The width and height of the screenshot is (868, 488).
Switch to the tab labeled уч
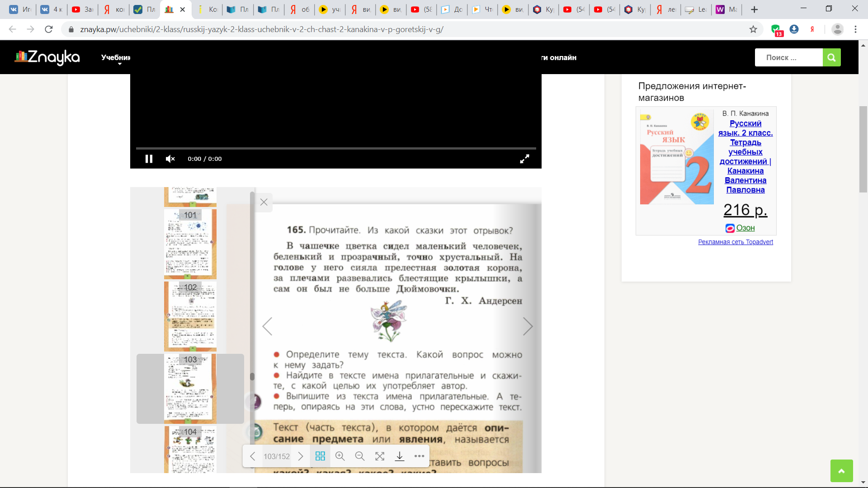[330, 9]
